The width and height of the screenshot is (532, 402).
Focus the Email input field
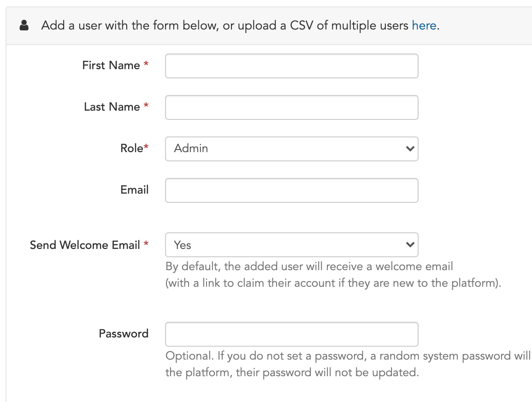click(291, 190)
